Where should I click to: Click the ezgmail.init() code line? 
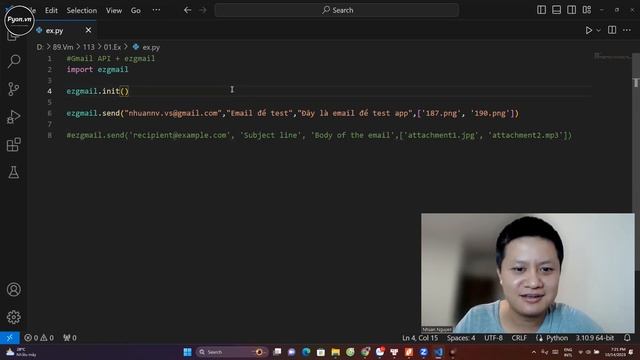[98, 91]
